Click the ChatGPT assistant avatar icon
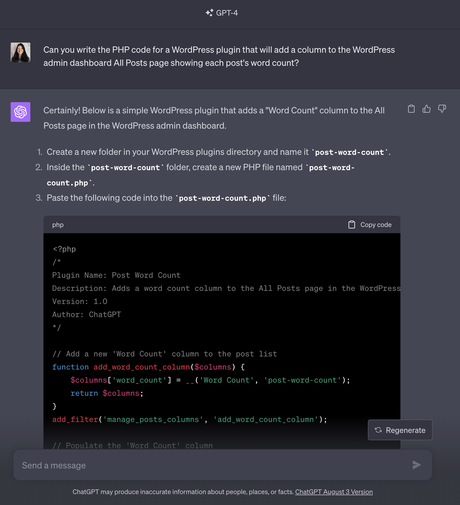Viewport: 460px width, 505px height. (20, 112)
